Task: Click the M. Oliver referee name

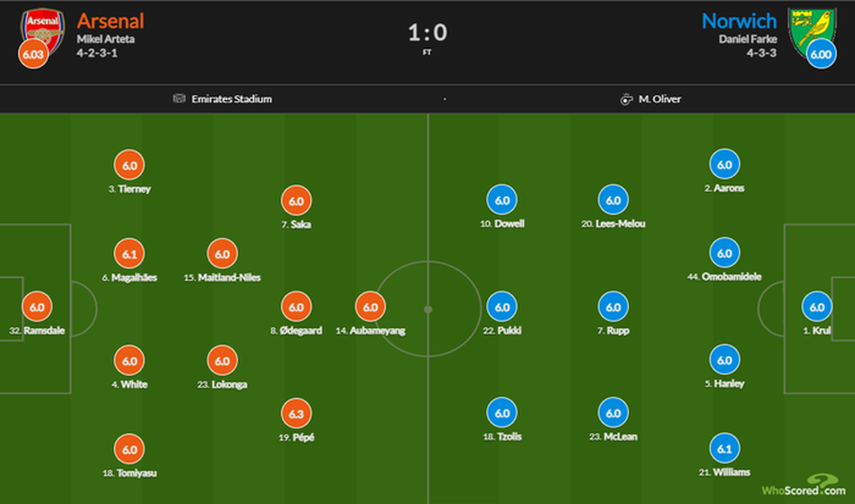Action: pos(661,99)
